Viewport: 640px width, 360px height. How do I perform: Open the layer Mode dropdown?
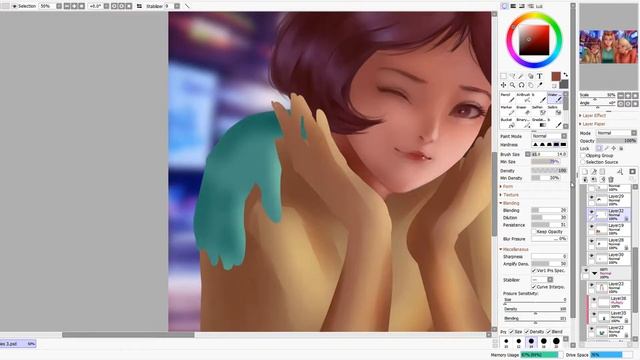[616, 133]
